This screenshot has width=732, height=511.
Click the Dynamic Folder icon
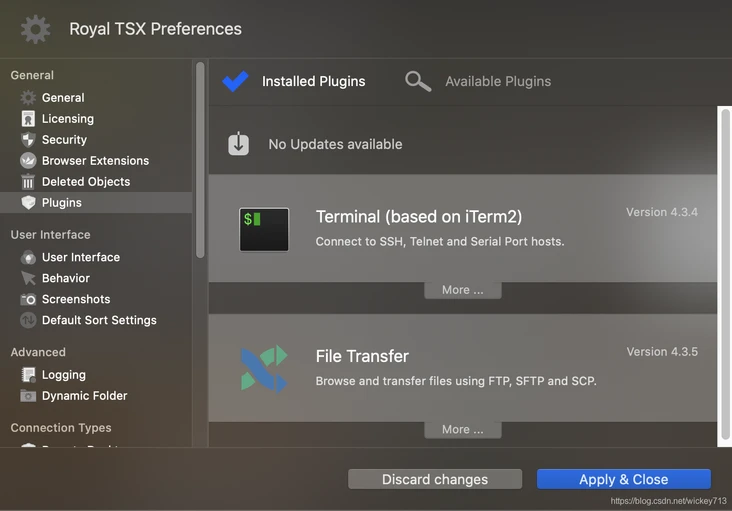(x=28, y=396)
